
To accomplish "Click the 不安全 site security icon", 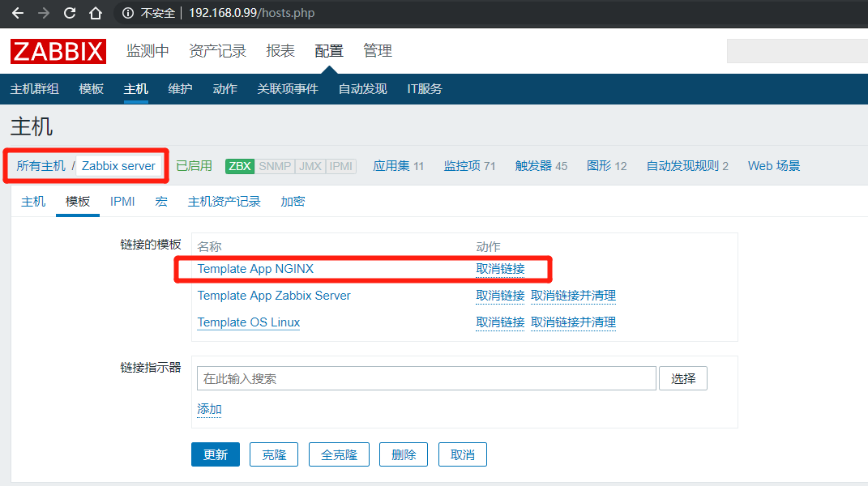I will (x=126, y=13).
